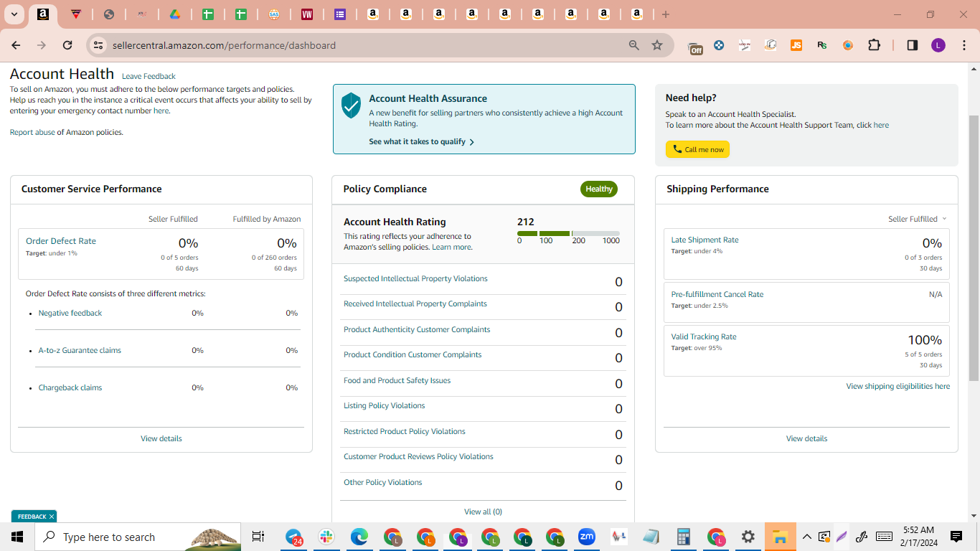Open the Valid Tracking Rate link
The height and width of the screenshot is (551, 980).
[x=704, y=336]
